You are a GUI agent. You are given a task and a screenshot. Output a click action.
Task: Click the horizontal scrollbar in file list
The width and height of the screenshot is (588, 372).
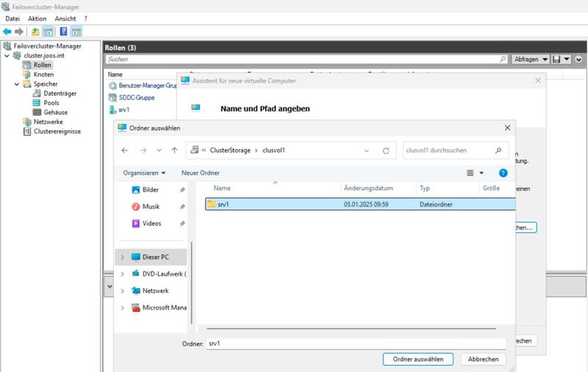351,329
